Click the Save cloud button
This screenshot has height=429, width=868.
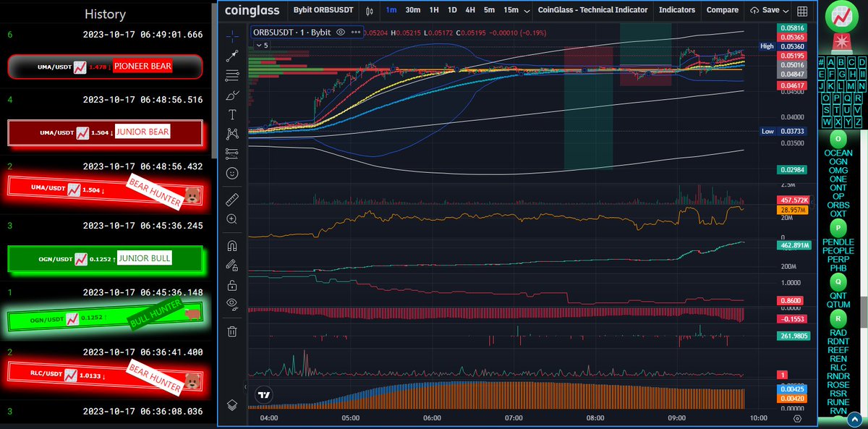pyautogui.click(x=765, y=10)
